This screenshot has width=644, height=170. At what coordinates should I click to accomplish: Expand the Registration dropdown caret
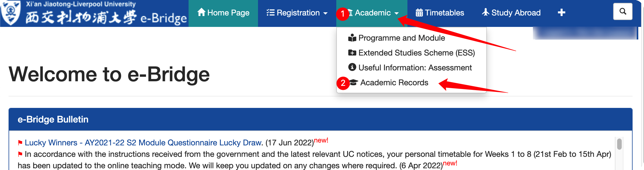[x=325, y=13]
